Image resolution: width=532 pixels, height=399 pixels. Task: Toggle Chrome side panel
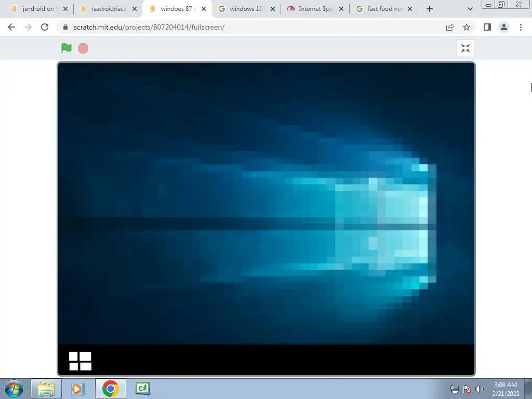[x=487, y=27]
